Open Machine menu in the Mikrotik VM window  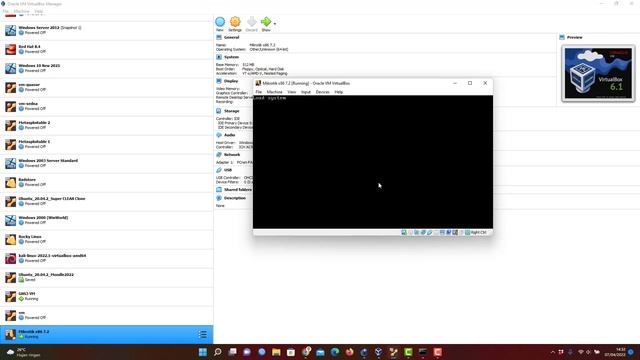click(x=274, y=92)
